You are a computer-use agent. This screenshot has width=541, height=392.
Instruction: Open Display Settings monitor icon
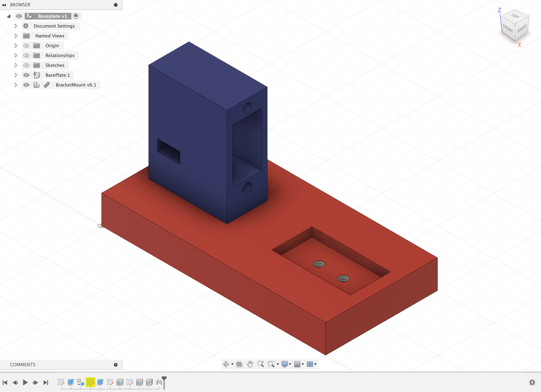point(285,364)
